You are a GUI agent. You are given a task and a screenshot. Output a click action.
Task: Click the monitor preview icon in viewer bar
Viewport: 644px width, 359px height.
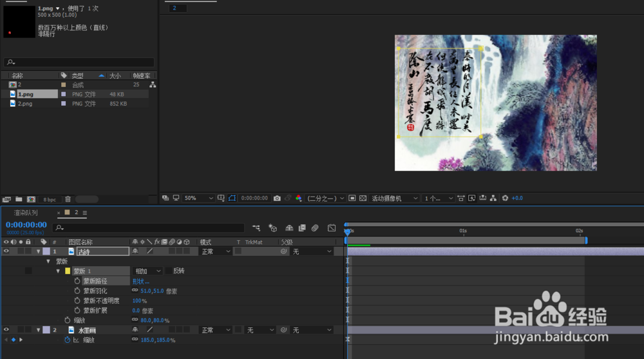coord(176,199)
